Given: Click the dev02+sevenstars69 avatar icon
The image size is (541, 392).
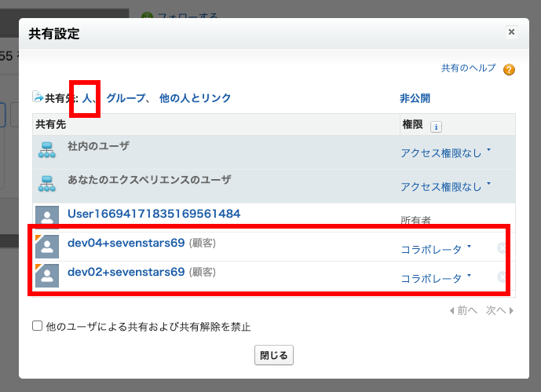Looking at the screenshot, I should click(47, 274).
